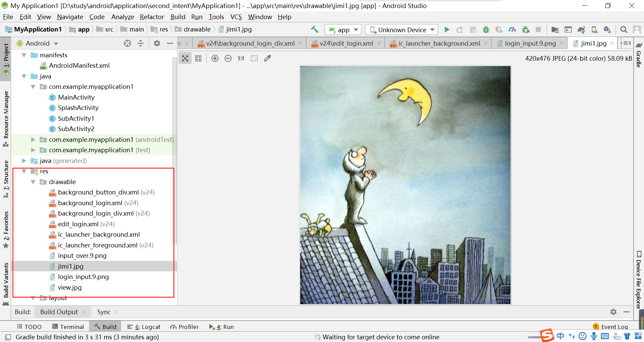The image size is (644, 342).
Task: Show the hidden tabs list dropdown
Action: [x=626, y=43]
